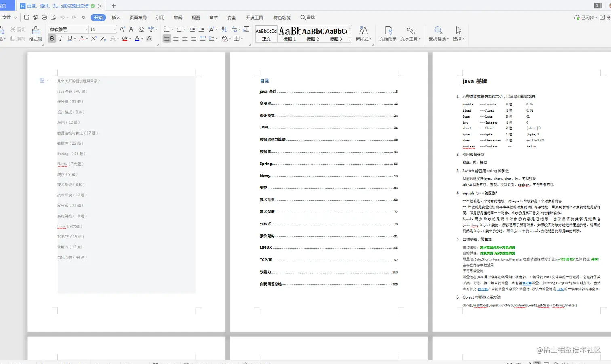
Task: Toggle Strikethrough formatting
Action: tap(82, 38)
